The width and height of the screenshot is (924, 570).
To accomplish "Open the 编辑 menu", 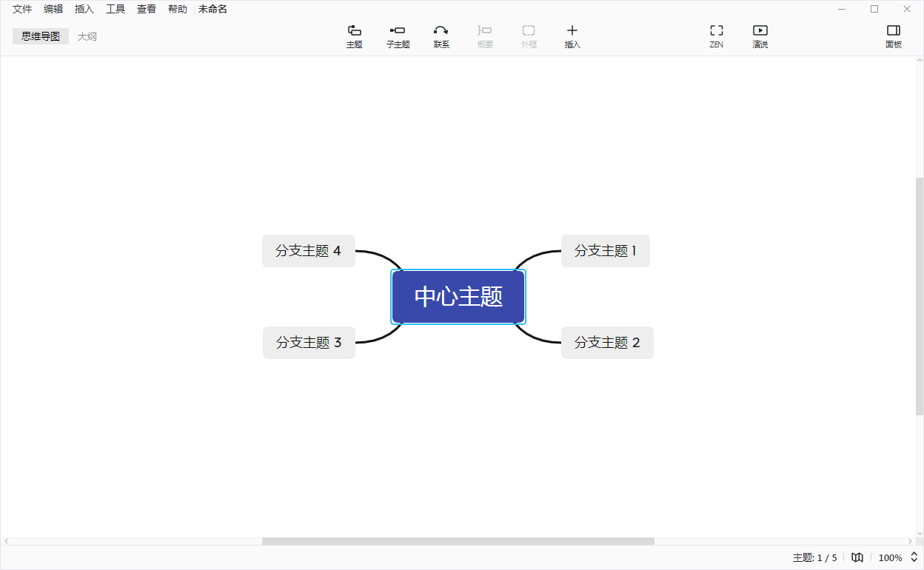I will (53, 9).
